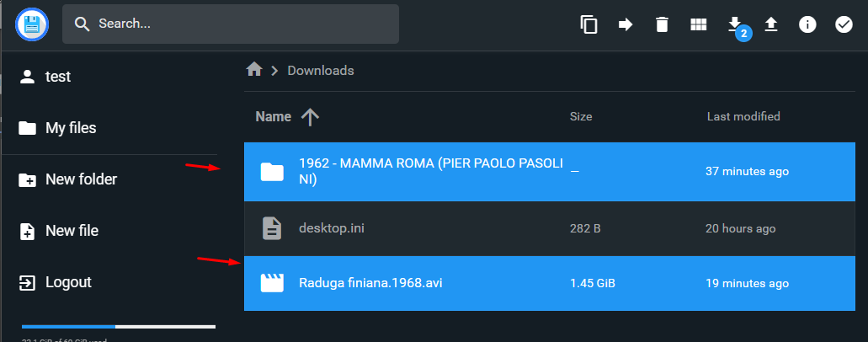
Task: Click the File Browser logo icon
Action: [x=33, y=24]
